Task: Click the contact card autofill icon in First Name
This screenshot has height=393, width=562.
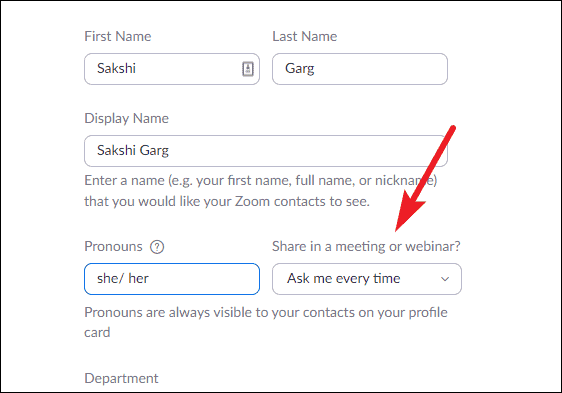Action: pyautogui.click(x=248, y=68)
